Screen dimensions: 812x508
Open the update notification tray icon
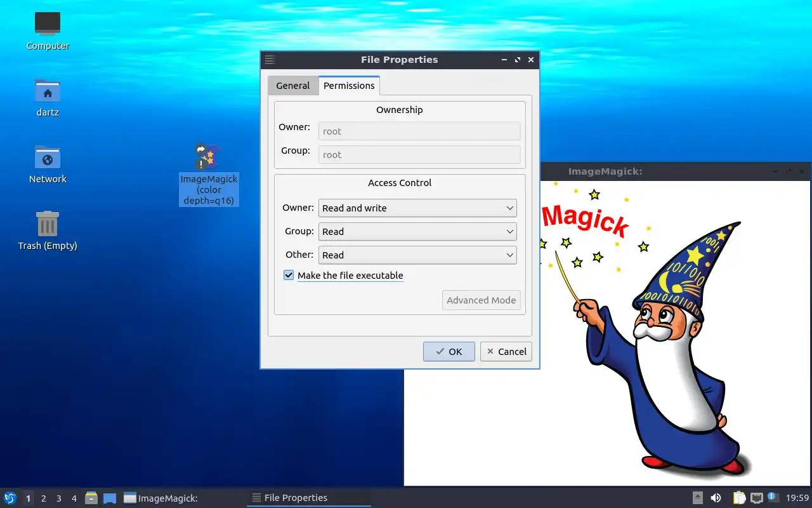pyautogui.click(x=773, y=497)
